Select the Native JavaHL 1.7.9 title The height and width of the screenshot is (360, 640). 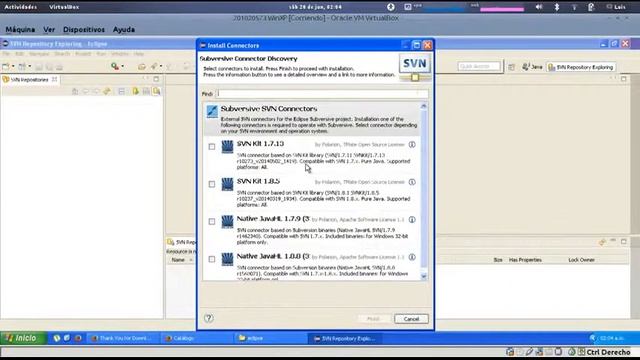coord(273,219)
